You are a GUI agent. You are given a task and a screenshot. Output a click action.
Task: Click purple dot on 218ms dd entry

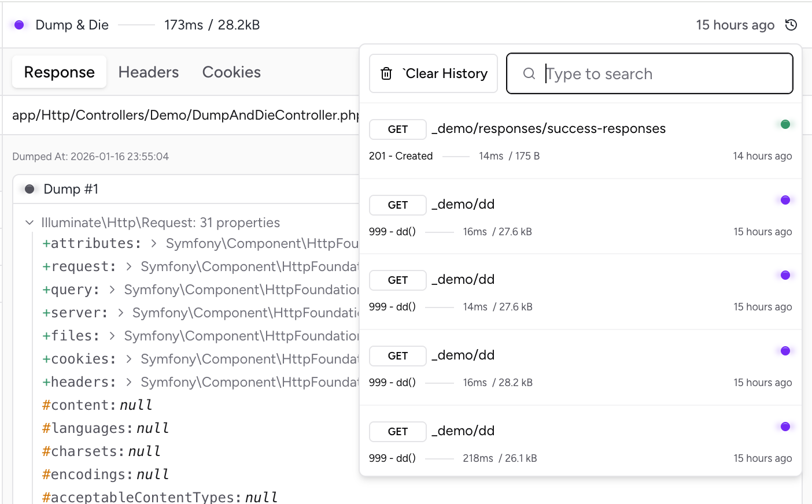tap(785, 427)
